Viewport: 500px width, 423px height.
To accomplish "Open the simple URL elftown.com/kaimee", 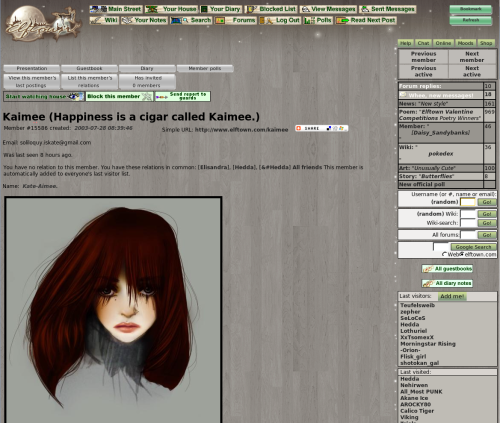I will 241,130.
